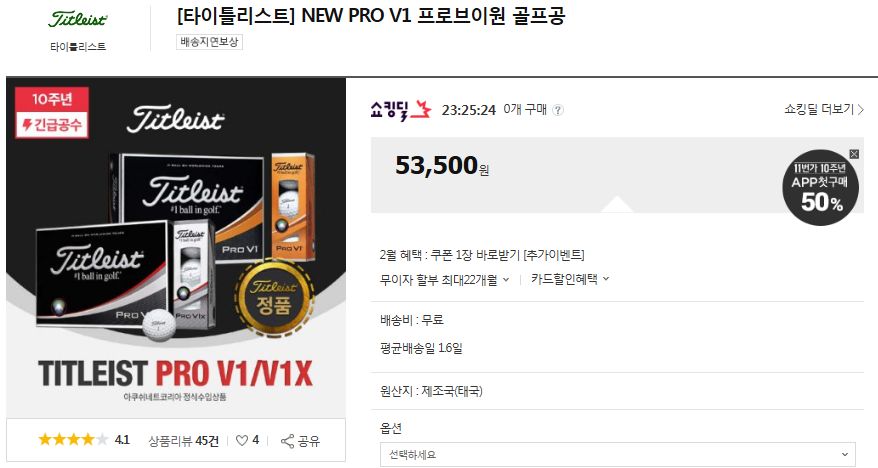Image resolution: width=878 pixels, height=468 pixels.
Task: Click the star rating icons
Action: click(73, 440)
